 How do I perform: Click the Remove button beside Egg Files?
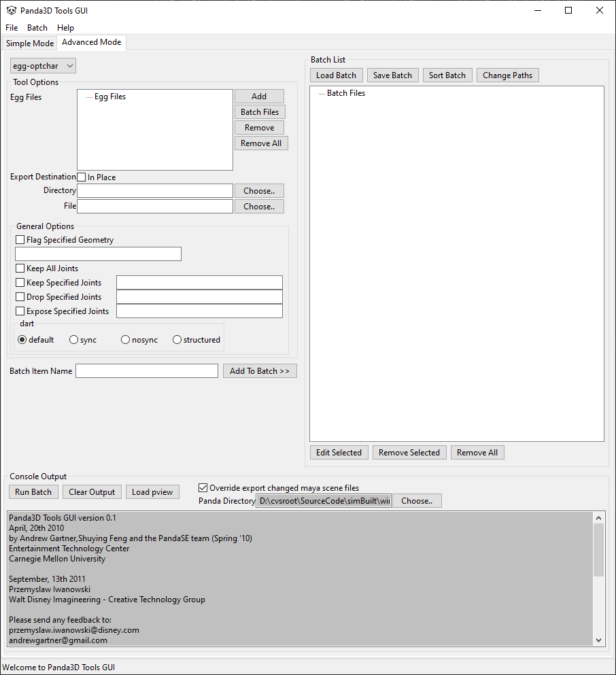pyautogui.click(x=259, y=127)
